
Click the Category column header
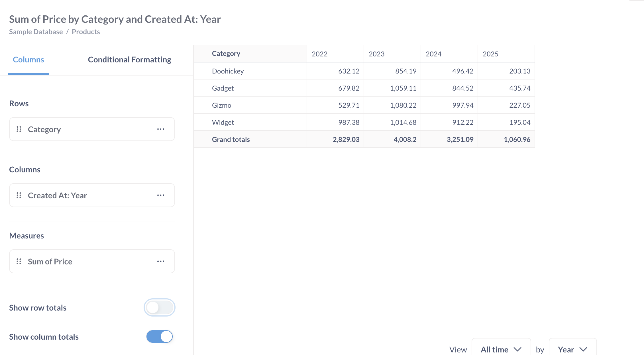point(250,54)
